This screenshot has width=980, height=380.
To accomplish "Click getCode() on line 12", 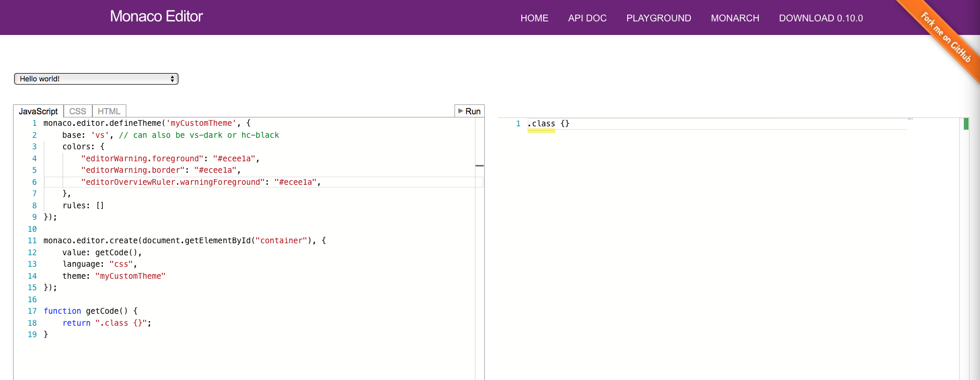I will click(116, 253).
